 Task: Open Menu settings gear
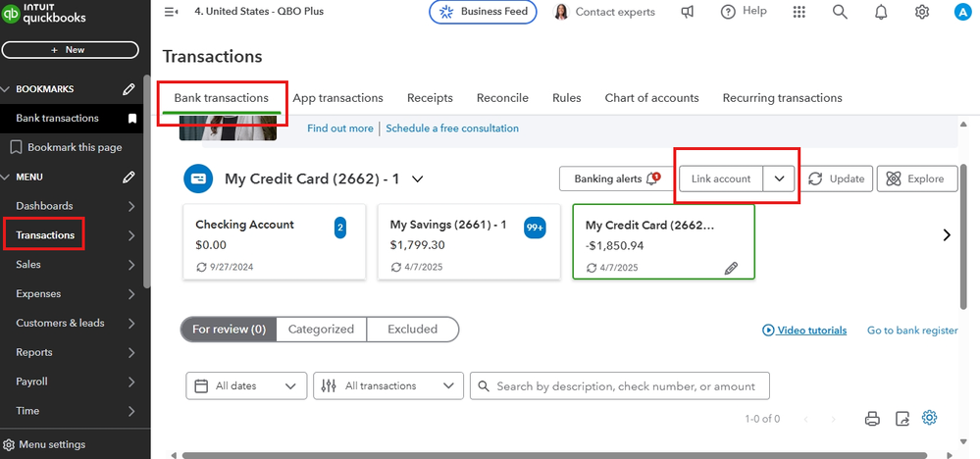point(10,445)
